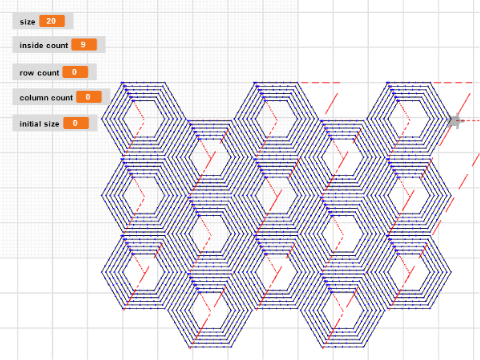Click the initial size variable monitor
Viewport: 480px width, 360px height.
pos(55,123)
